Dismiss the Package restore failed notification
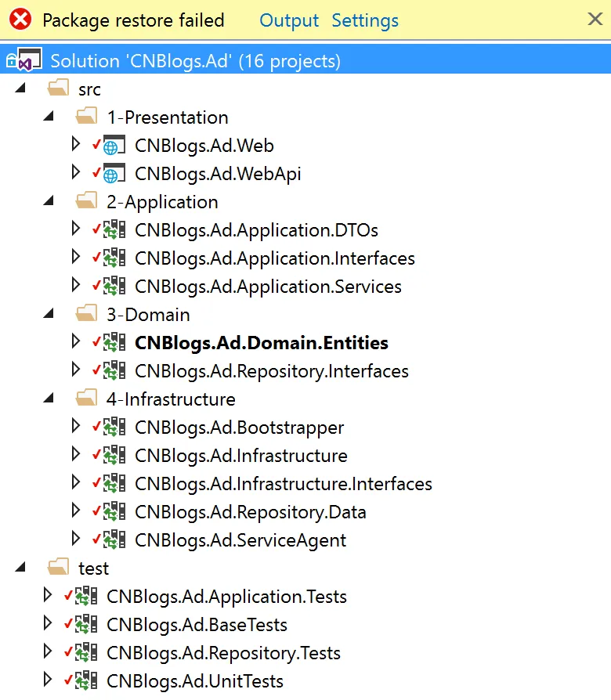 [595, 20]
